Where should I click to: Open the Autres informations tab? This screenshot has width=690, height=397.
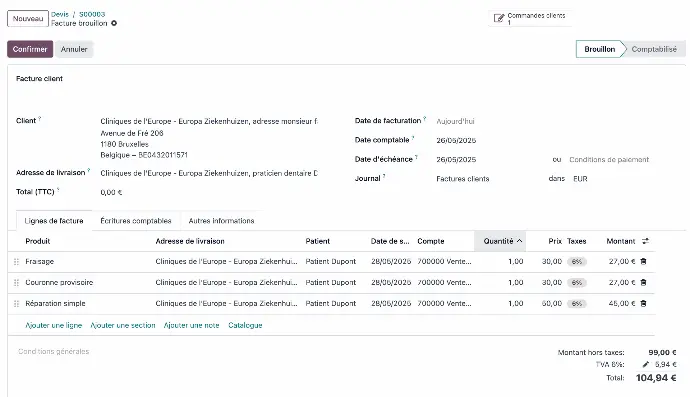coord(221,221)
